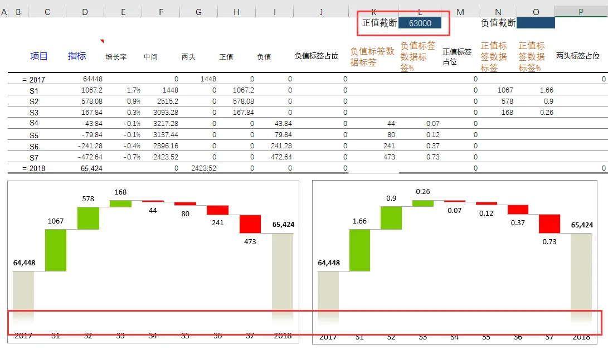
Task: Select the column N header
Action: click(x=498, y=12)
